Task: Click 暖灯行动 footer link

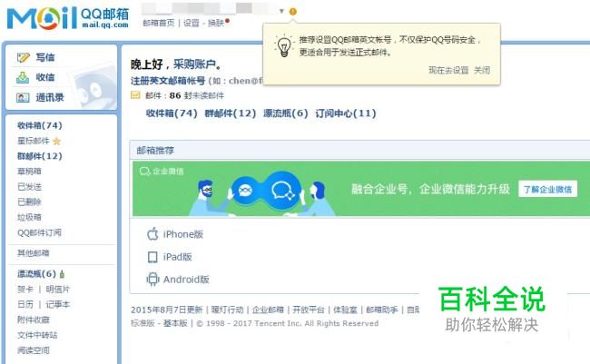Action: pyautogui.click(x=227, y=310)
